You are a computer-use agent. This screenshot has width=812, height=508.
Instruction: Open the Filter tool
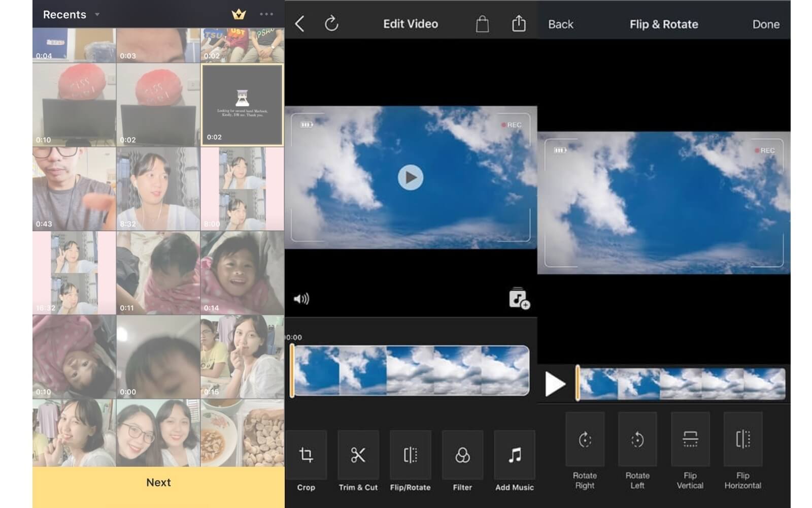pyautogui.click(x=462, y=456)
